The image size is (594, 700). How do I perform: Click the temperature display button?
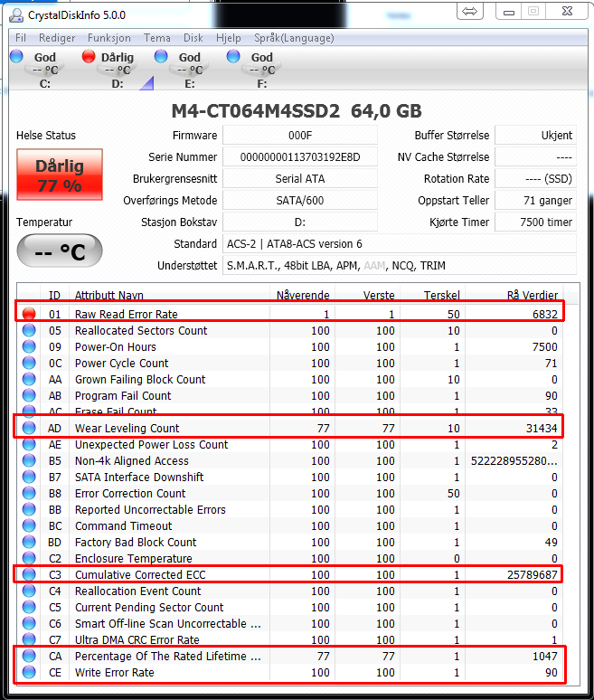coord(60,251)
